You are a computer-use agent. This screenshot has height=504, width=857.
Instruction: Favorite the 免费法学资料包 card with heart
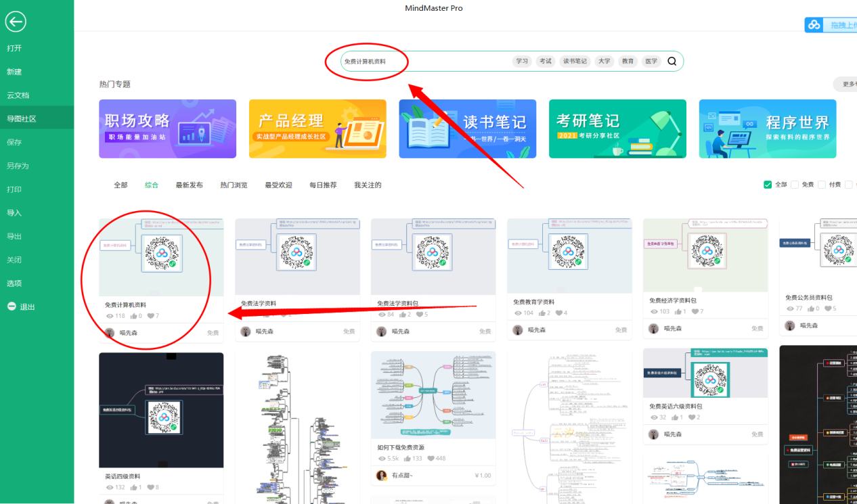pyautogui.click(x=420, y=315)
